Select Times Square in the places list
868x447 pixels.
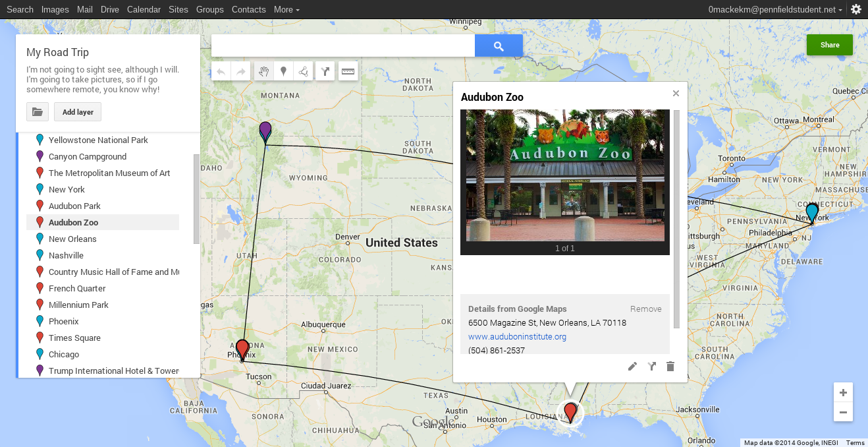point(74,338)
